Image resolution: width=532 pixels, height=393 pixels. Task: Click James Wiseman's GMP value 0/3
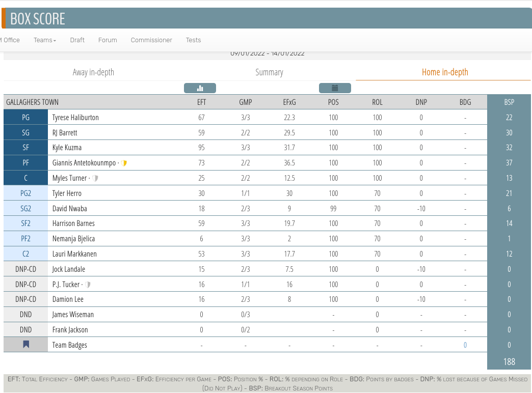pyautogui.click(x=246, y=315)
